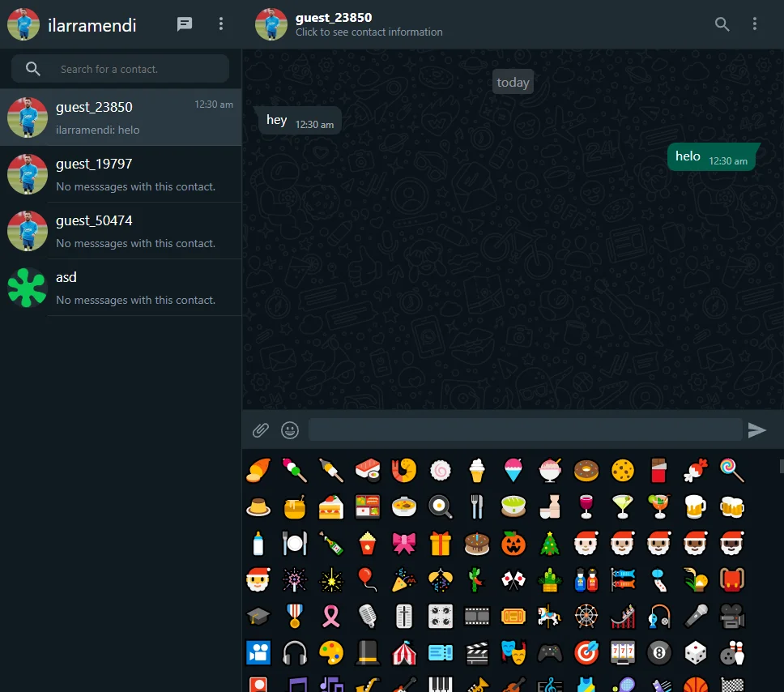This screenshot has width=784, height=692.
Task: Insert the wine glass emoji
Action: (586, 507)
